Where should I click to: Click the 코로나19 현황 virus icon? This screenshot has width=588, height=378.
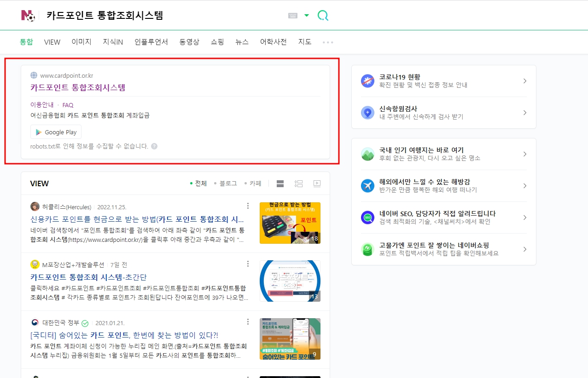(367, 81)
